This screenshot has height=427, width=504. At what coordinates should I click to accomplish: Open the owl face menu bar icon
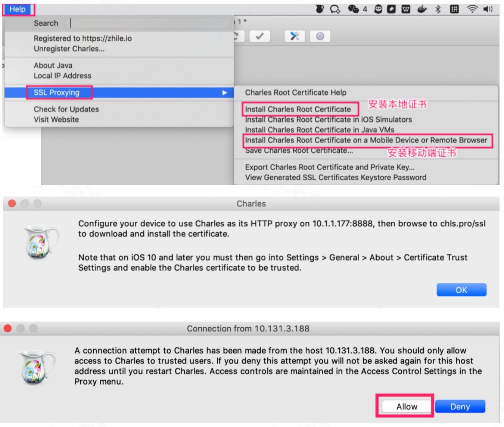378,9
